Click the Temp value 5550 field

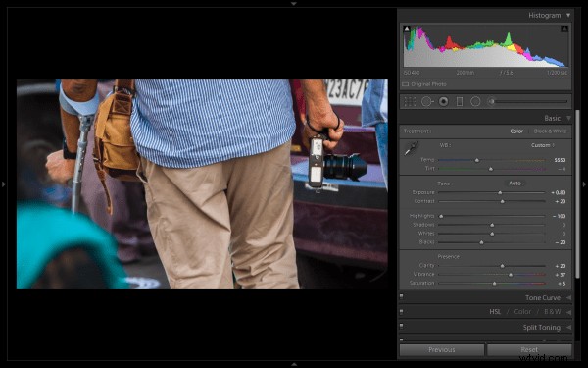(560, 160)
